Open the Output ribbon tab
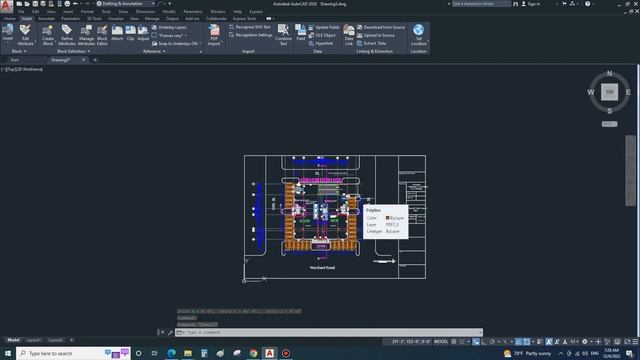The height and width of the screenshot is (360, 640). (x=172, y=19)
